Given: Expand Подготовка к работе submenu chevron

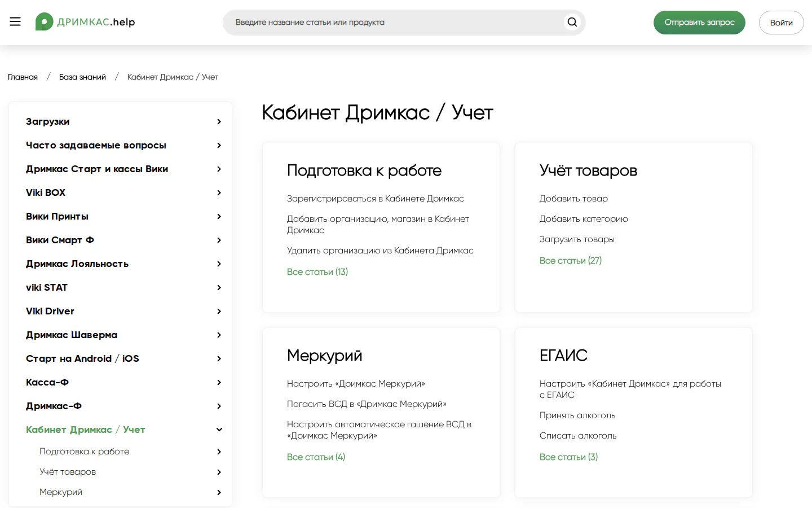Looking at the screenshot, I should (219, 452).
